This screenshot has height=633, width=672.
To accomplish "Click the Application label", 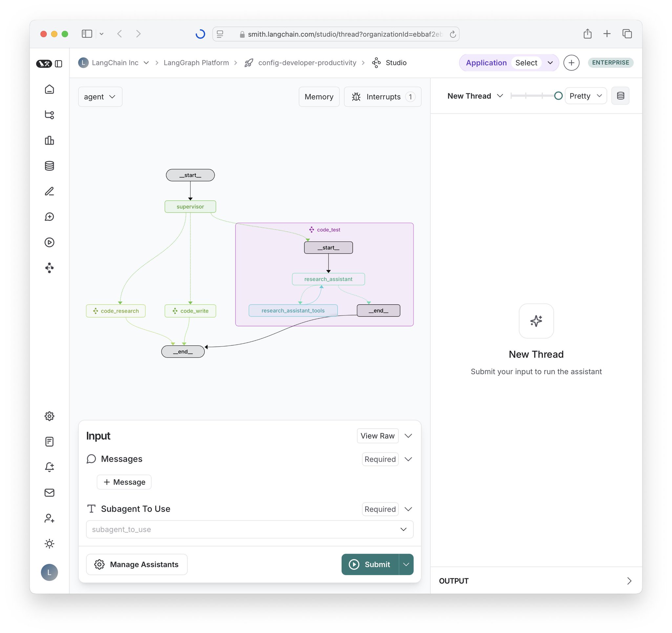I will 486,63.
